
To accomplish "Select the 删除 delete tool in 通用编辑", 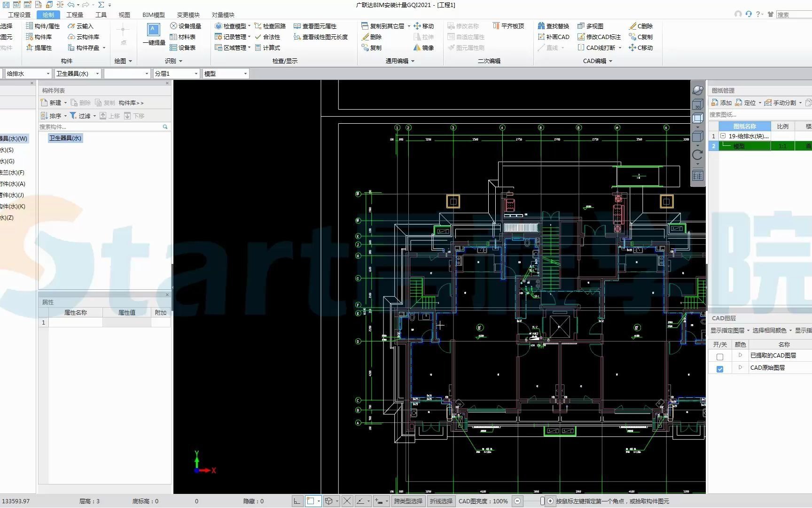I will (x=371, y=37).
